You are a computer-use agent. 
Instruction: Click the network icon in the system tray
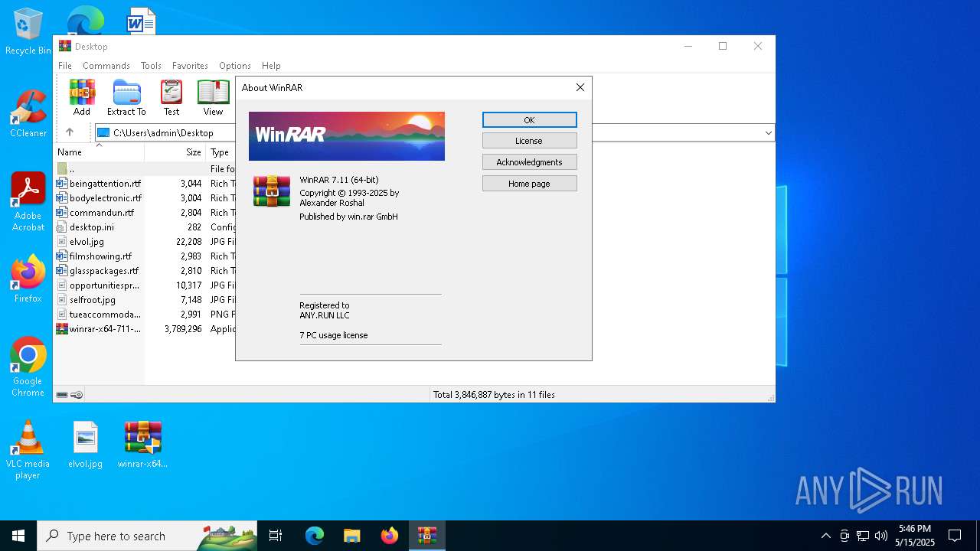click(x=863, y=536)
